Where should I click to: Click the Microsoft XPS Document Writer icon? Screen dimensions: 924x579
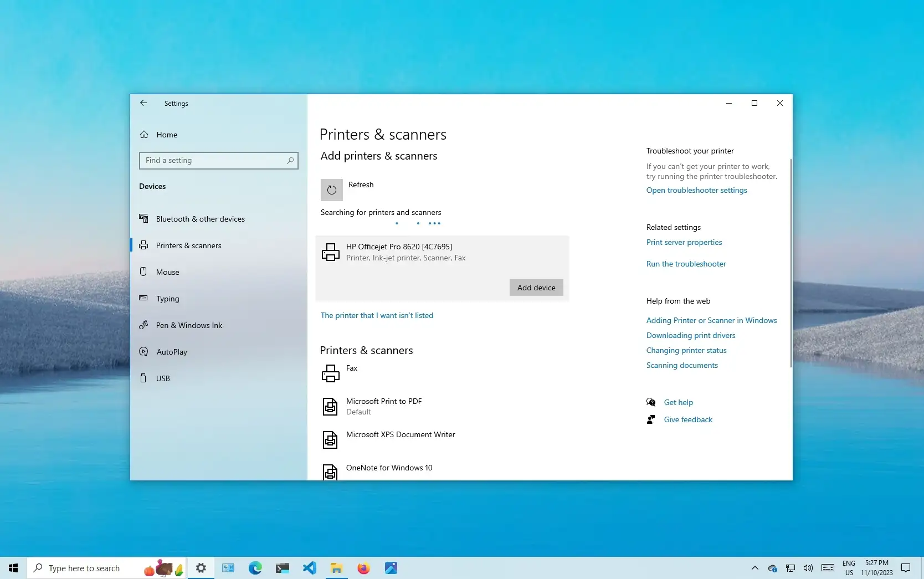(x=330, y=440)
